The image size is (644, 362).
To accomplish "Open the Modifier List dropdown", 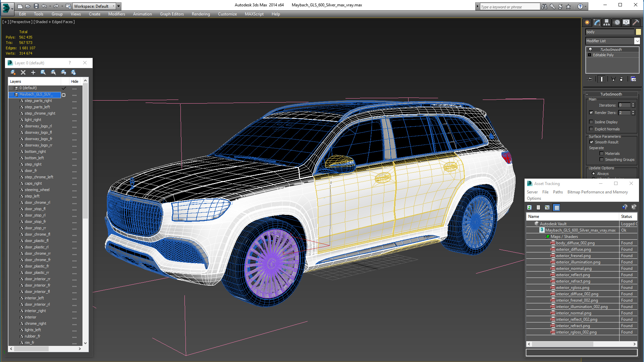I will pyautogui.click(x=637, y=41).
